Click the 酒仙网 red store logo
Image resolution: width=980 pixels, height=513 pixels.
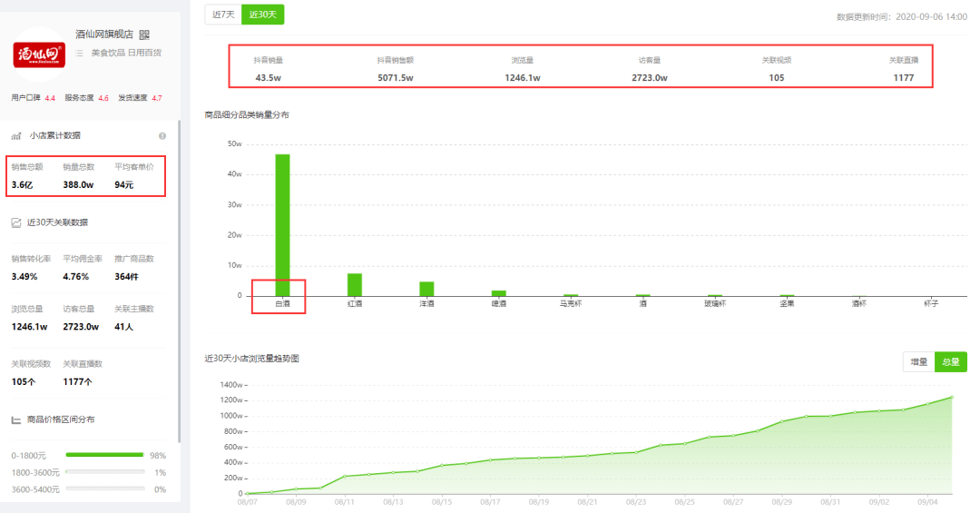(x=39, y=54)
